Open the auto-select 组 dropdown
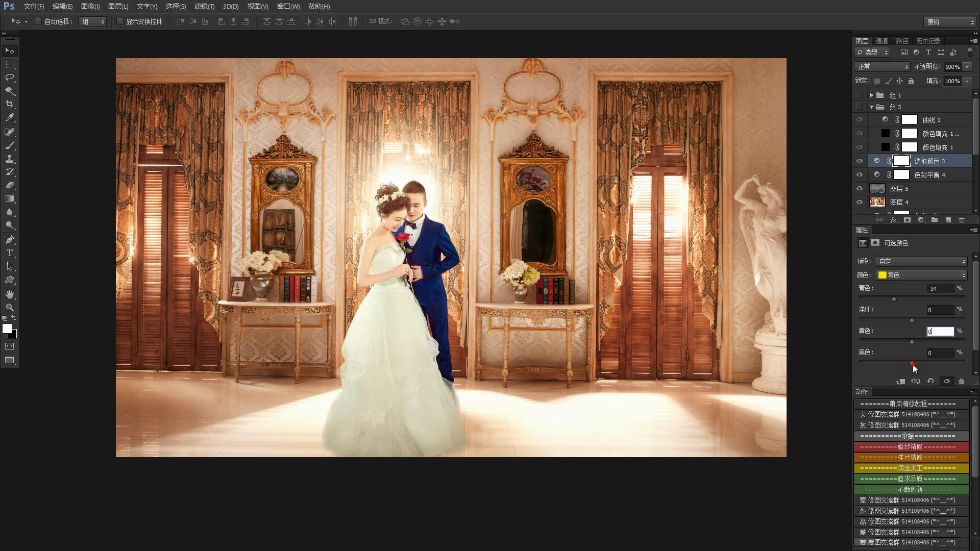This screenshot has width=980, height=551. 92,21
